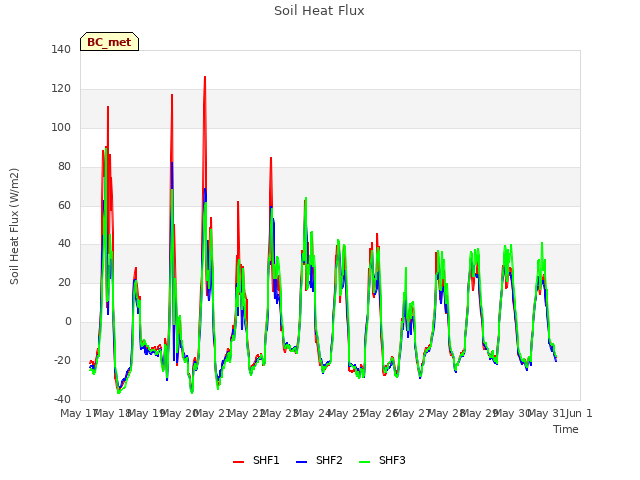Click the 0 y-axis tick label
Viewport: 640px width, 480px height.
tap(68, 322)
